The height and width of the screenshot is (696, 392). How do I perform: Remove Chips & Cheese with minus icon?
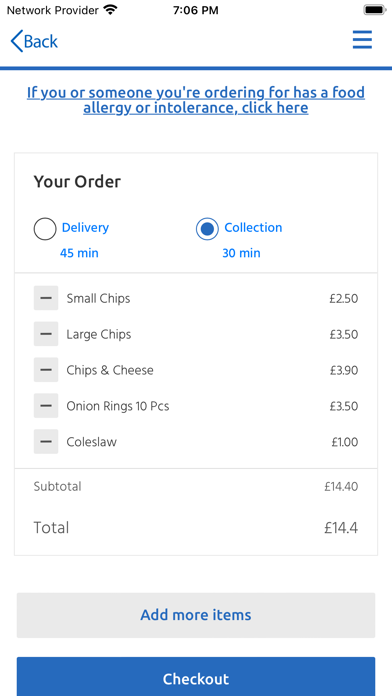coord(46,370)
